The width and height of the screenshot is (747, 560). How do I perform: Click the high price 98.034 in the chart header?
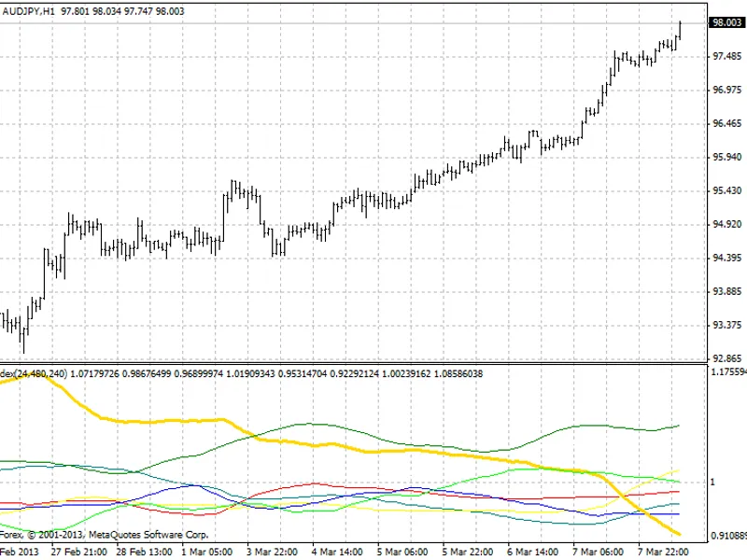(106, 11)
